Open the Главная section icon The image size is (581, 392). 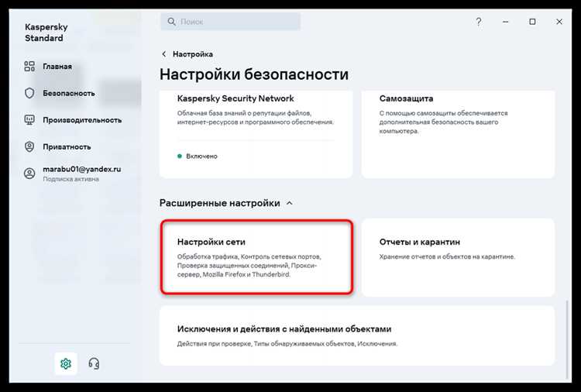click(29, 67)
